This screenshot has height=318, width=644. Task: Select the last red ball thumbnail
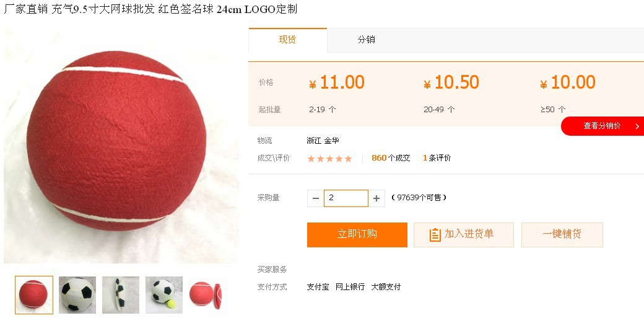206,295
